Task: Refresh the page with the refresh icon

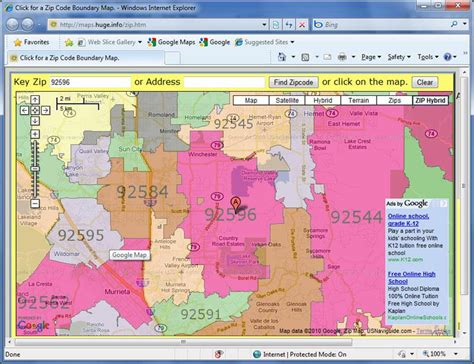Action: [289, 25]
